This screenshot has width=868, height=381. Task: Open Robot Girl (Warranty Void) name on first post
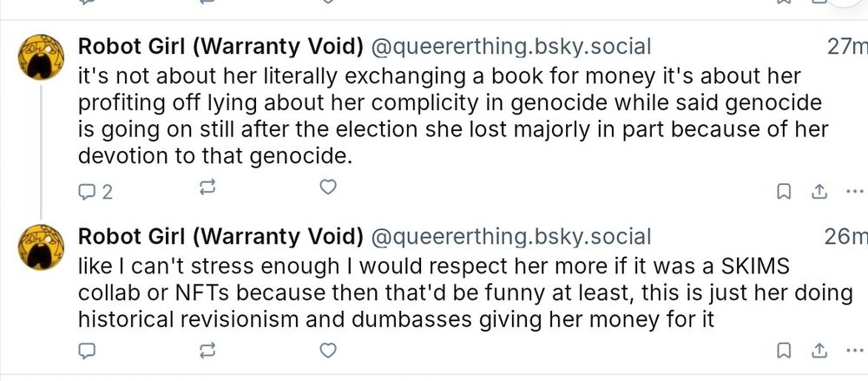point(220,46)
